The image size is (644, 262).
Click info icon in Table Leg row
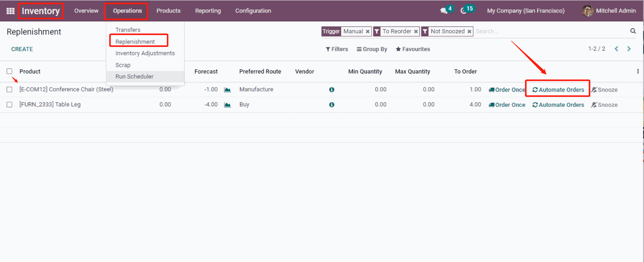[x=331, y=105]
